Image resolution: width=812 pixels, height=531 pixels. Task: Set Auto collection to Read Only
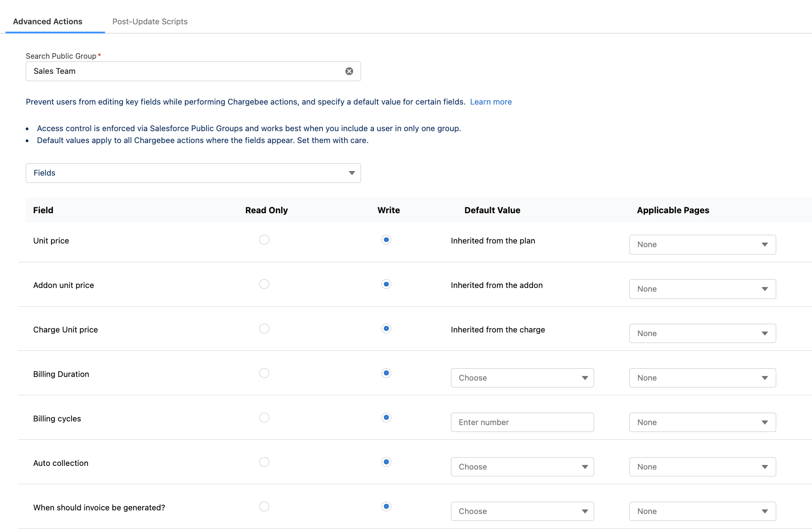(x=264, y=462)
